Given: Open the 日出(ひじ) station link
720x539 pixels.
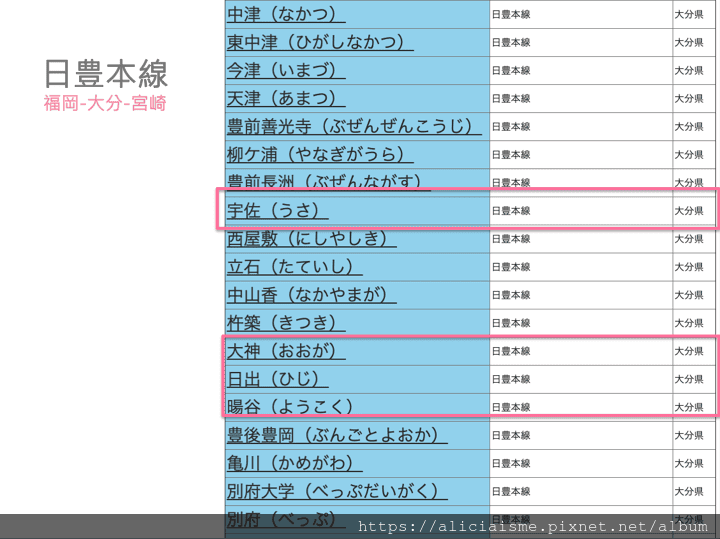Looking at the screenshot, I should click(277, 378).
